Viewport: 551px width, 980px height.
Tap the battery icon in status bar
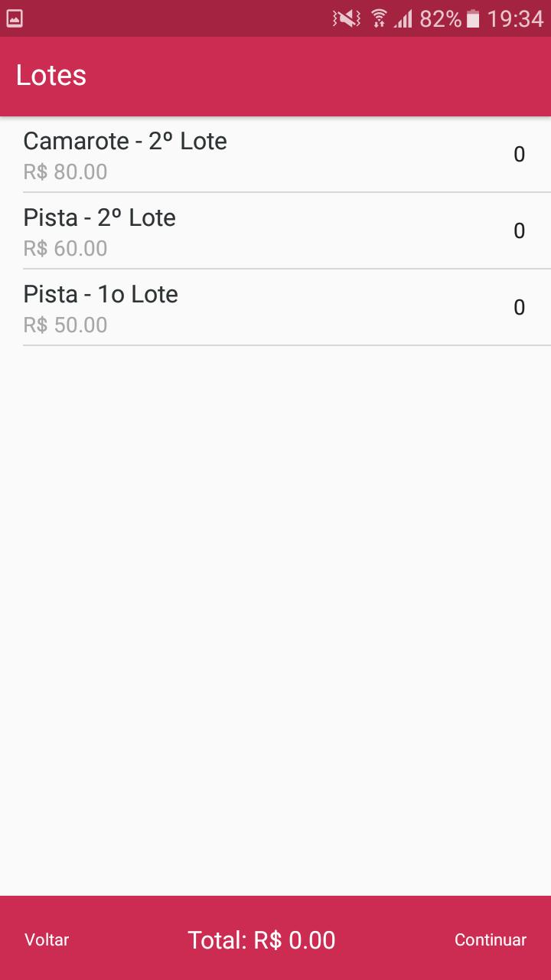point(473,18)
